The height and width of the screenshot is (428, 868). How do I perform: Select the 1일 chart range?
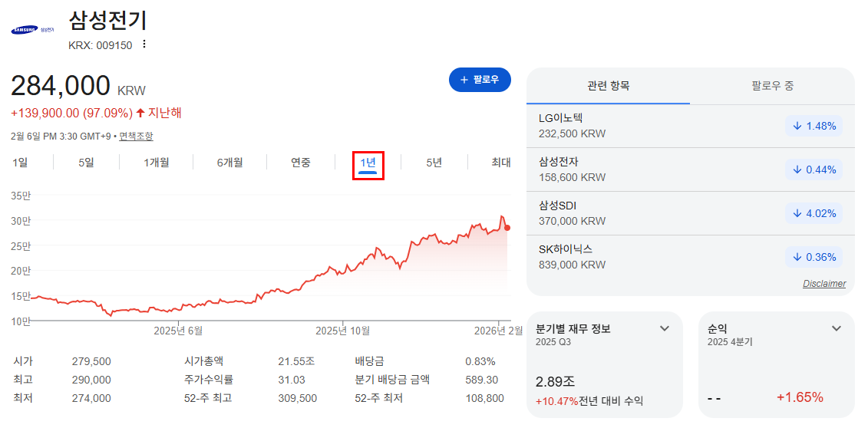(19, 163)
